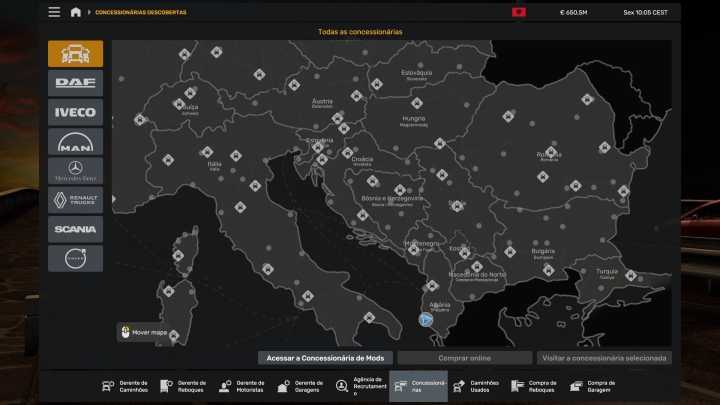Select the dealer marker beside Turquia label

pos(631,276)
